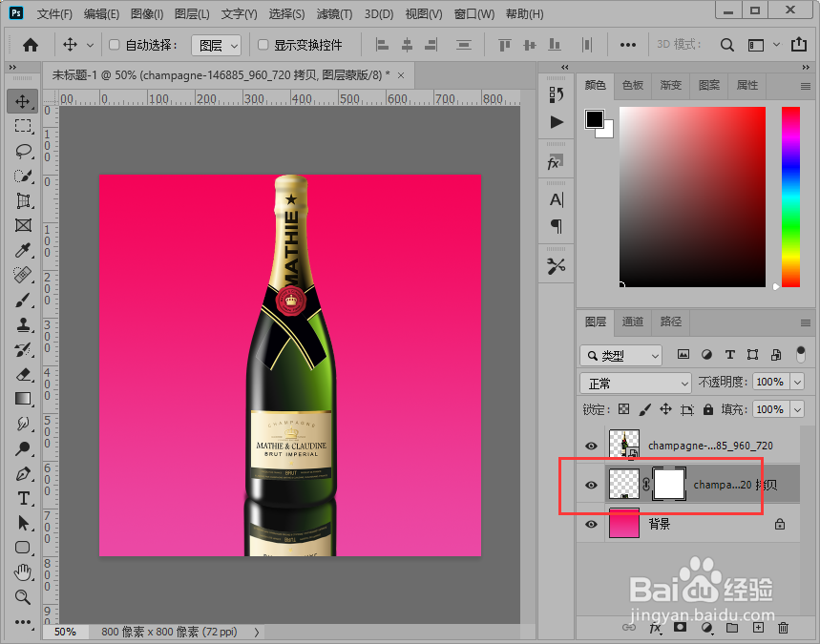Switch to the 路径 tab
Screen dimensions: 820x644
tap(671, 322)
